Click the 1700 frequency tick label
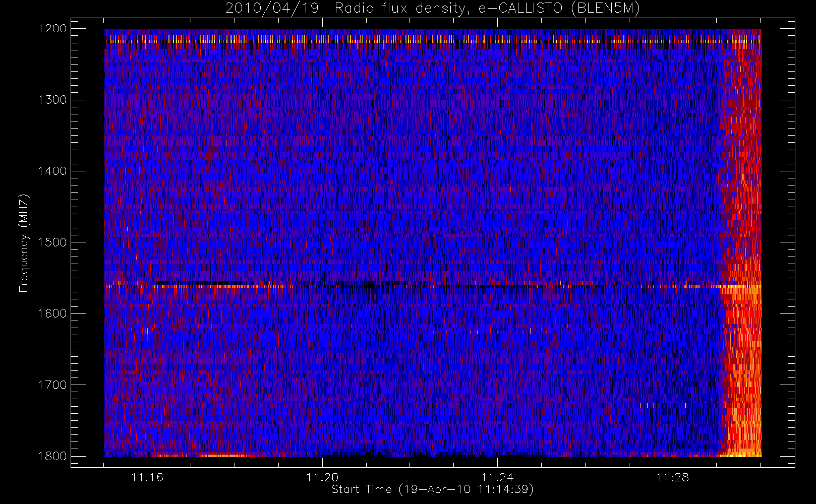 (x=52, y=385)
